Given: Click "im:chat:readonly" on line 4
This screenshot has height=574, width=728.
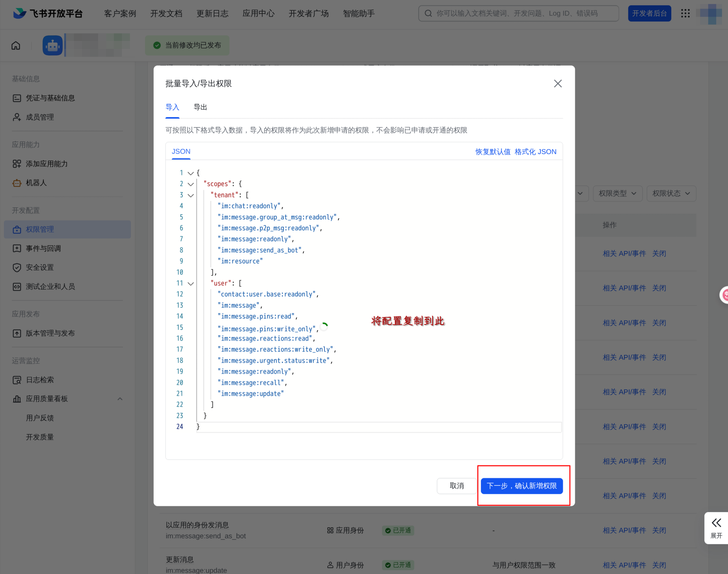Looking at the screenshot, I should tap(249, 206).
